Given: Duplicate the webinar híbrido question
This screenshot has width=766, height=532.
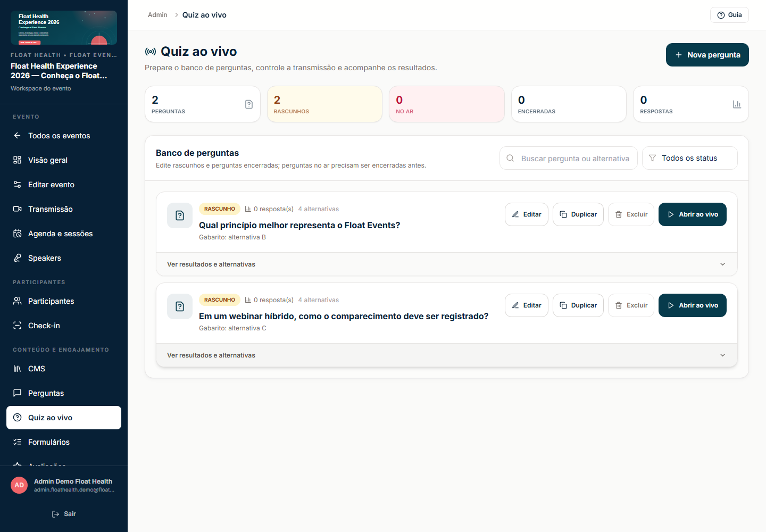Looking at the screenshot, I should point(578,305).
